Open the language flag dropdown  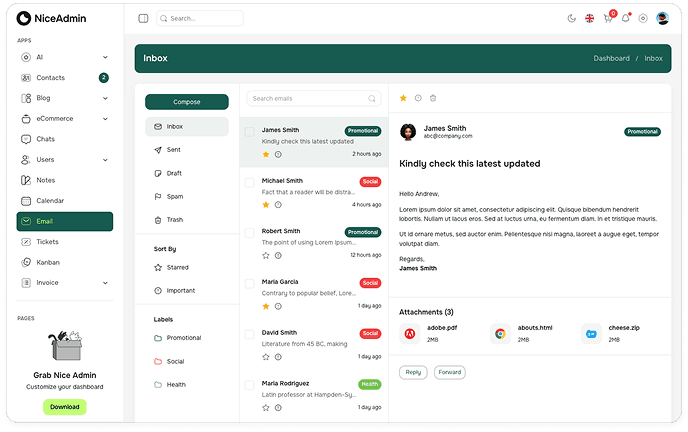click(590, 18)
